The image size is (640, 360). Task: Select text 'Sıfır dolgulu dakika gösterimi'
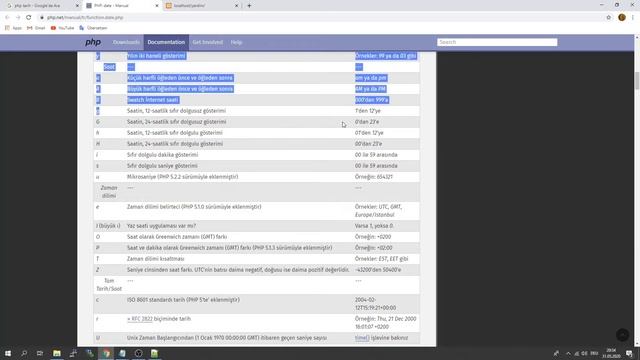click(x=162, y=155)
